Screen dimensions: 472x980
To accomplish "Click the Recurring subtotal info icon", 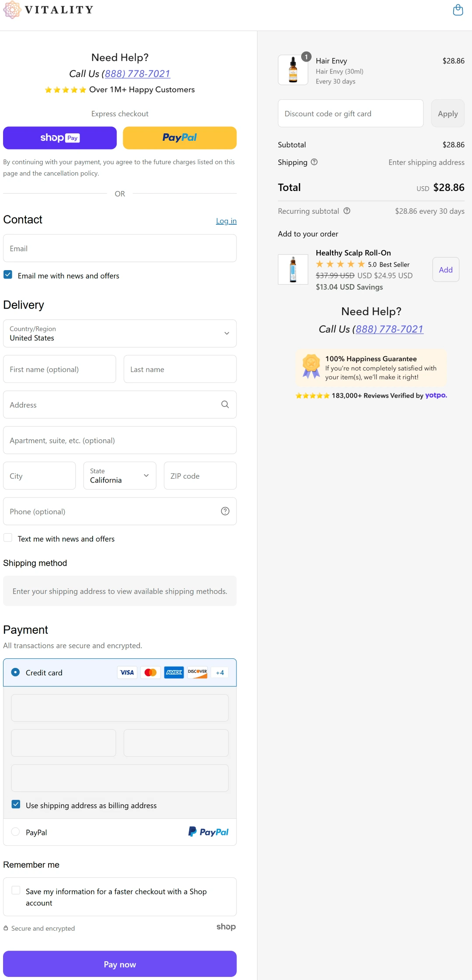I will pos(347,211).
